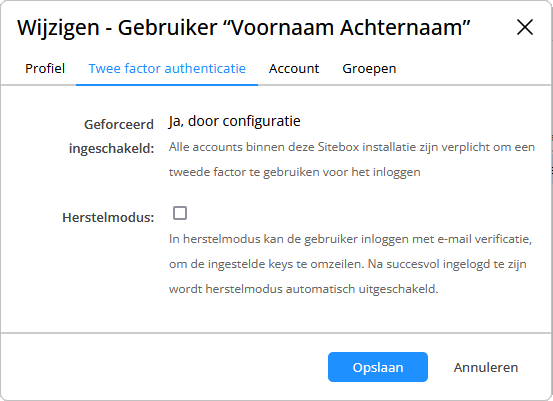Image resolution: width=553 pixels, height=401 pixels.
Task: Go to the Groepen tab
Action: [x=369, y=68]
